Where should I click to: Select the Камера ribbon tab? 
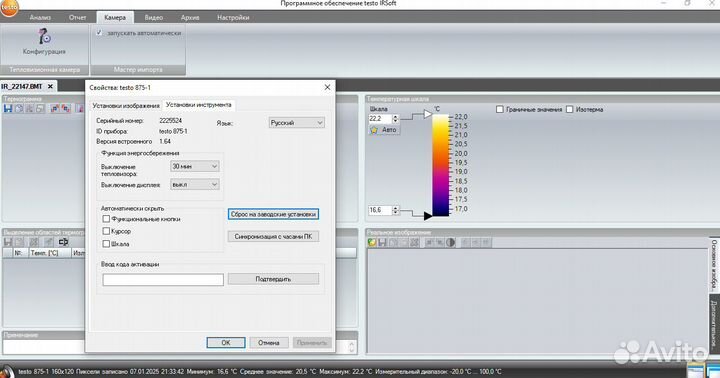[x=115, y=17]
